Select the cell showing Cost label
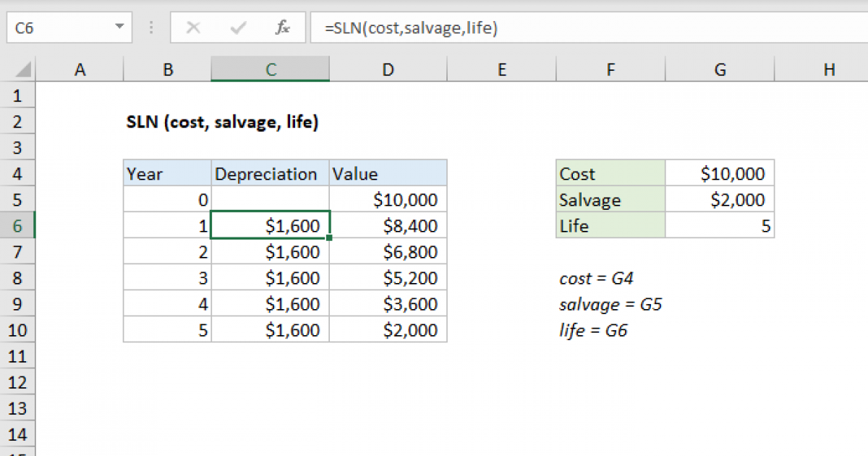 coord(610,173)
